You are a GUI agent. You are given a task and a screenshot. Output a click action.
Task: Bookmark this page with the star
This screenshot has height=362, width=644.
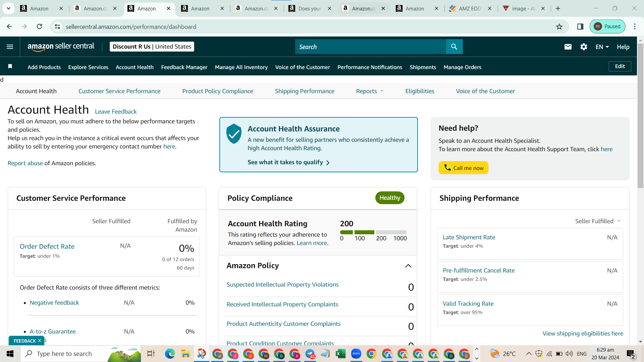click(559, 26)
